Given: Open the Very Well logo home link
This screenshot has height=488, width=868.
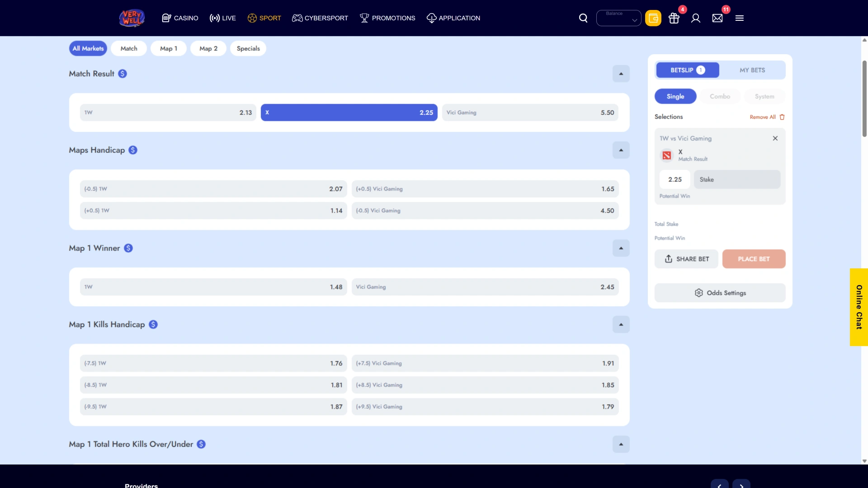Looking at the screenshot, I should click(x=132, y=18).
